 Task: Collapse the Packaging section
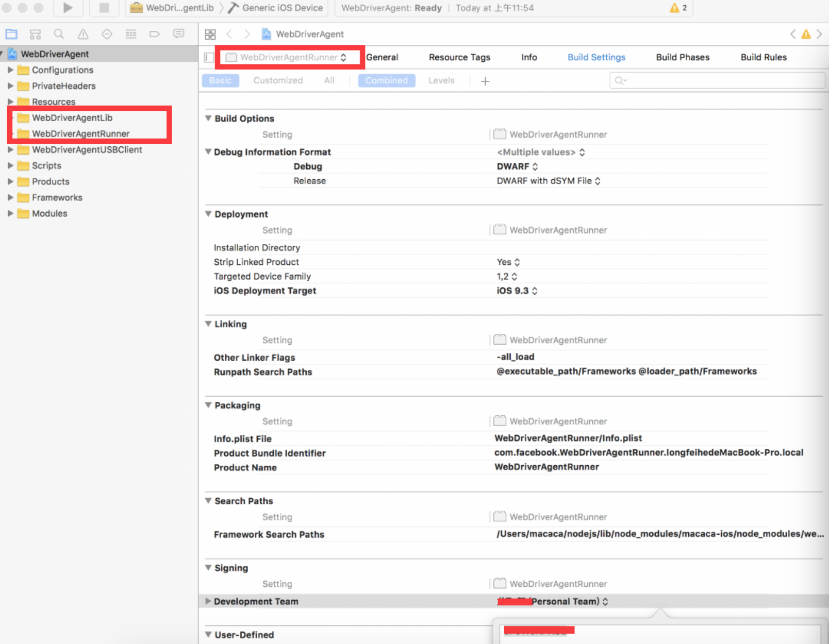tap(208, 405)
